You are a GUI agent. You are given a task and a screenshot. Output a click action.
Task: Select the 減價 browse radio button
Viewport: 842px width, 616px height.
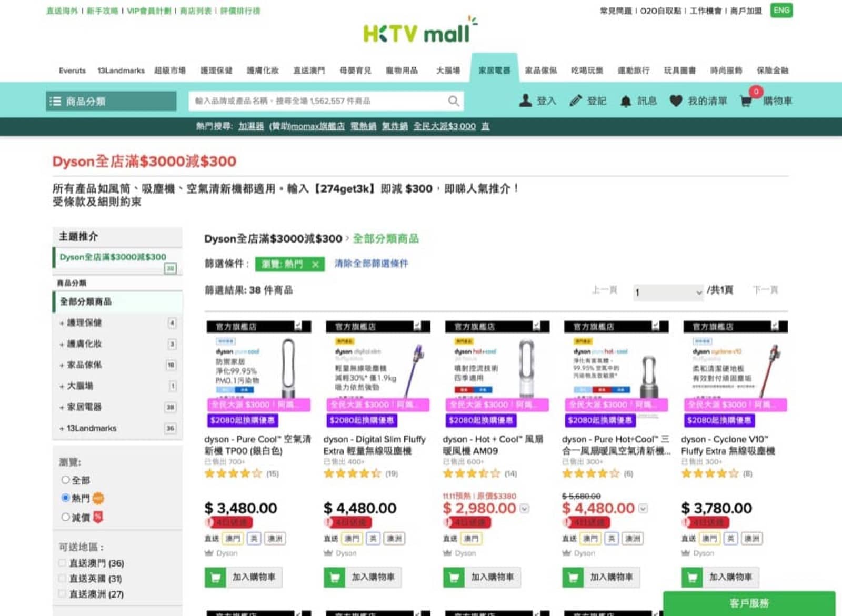click(66, 517)
